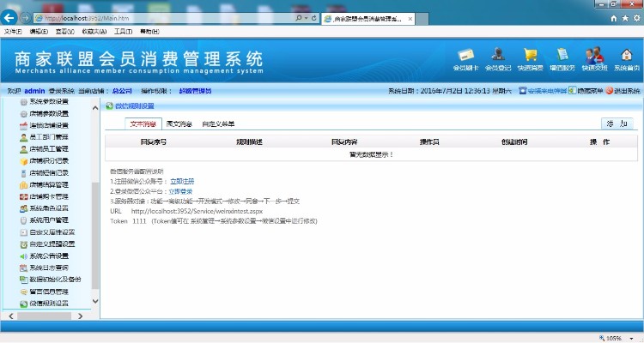644x343 pixels.
Task: Click the 回复内容 column header
Action: [344, 142]
